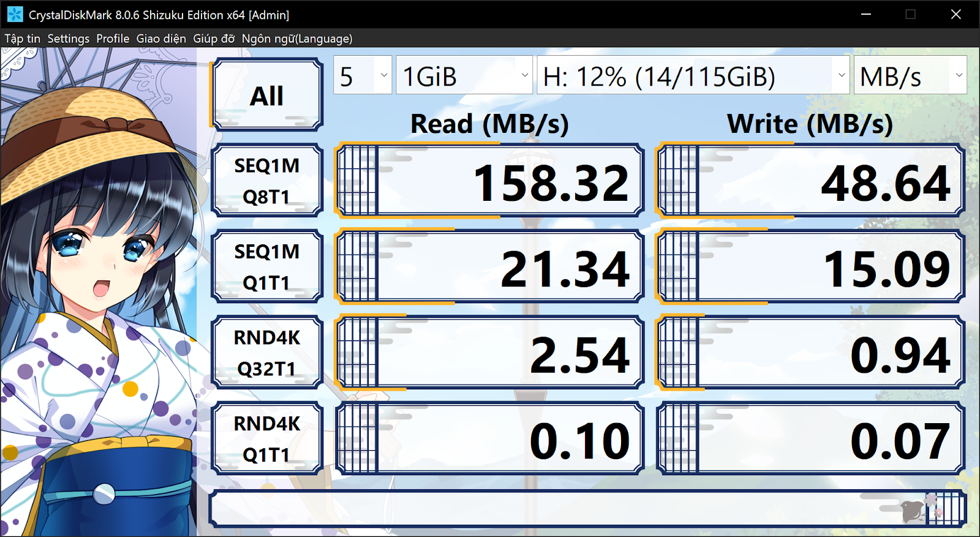The height and width of the screenshot is (537, 980).
Task: Minimize the CrystalDiskMark window
Action: pos(866,14)
